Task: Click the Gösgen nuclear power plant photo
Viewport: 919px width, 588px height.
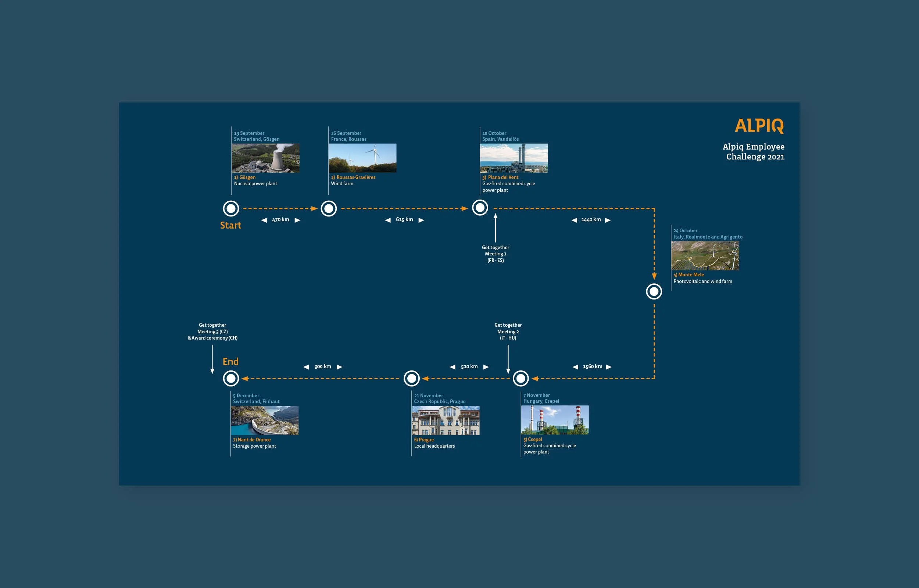Action: [265, 158]
